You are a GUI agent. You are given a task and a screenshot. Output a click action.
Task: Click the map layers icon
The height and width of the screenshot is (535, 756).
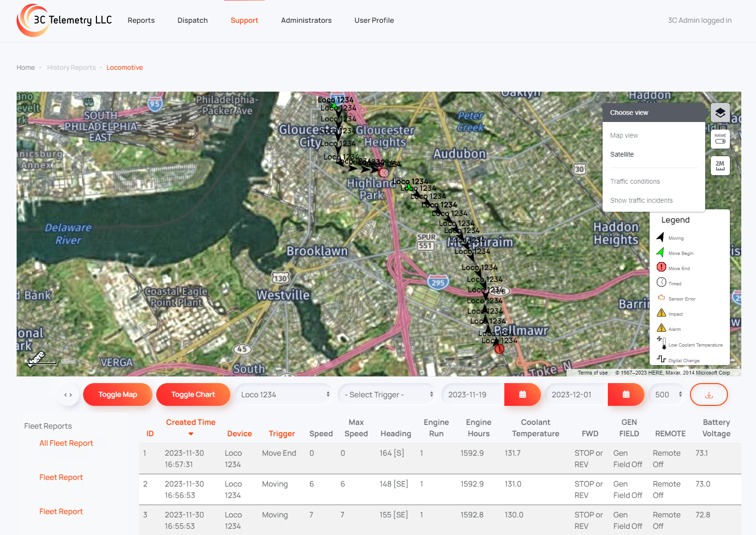pyautogui.click(x=720, y=113)
